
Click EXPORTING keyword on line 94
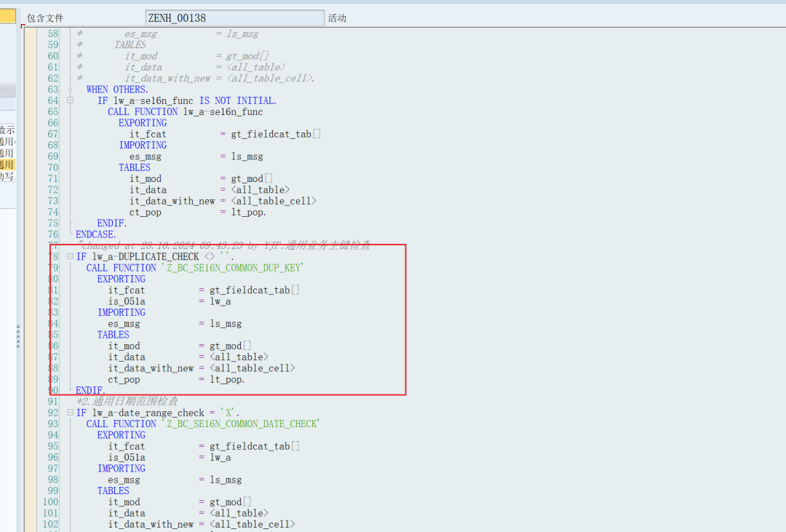point(122,434)
